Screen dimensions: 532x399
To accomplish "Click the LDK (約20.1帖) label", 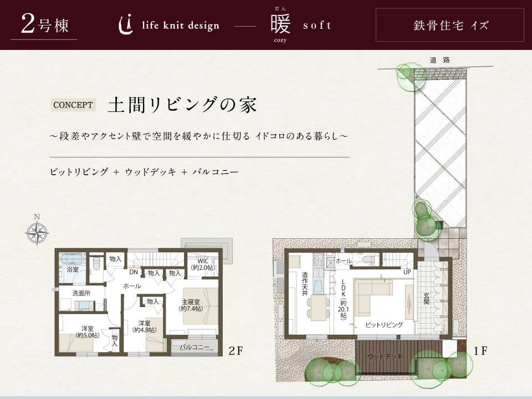I will [x=343, y=300].
